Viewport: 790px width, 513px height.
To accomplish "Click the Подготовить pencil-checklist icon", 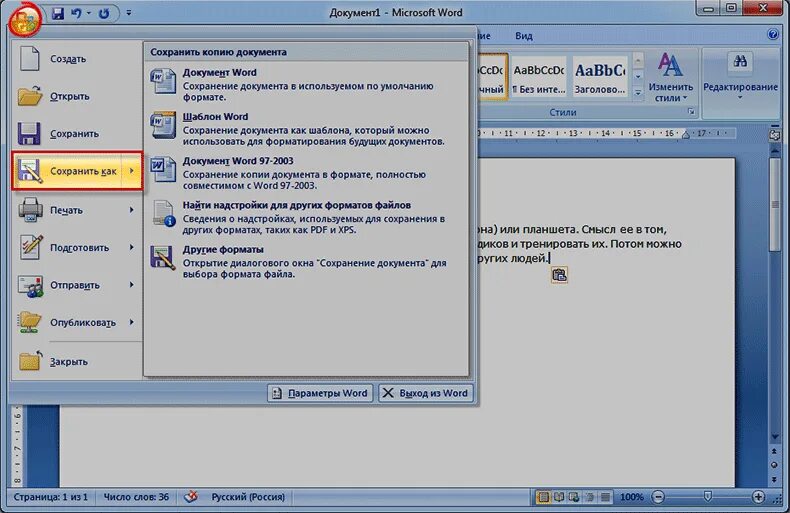I will click(x=31, y=247).
